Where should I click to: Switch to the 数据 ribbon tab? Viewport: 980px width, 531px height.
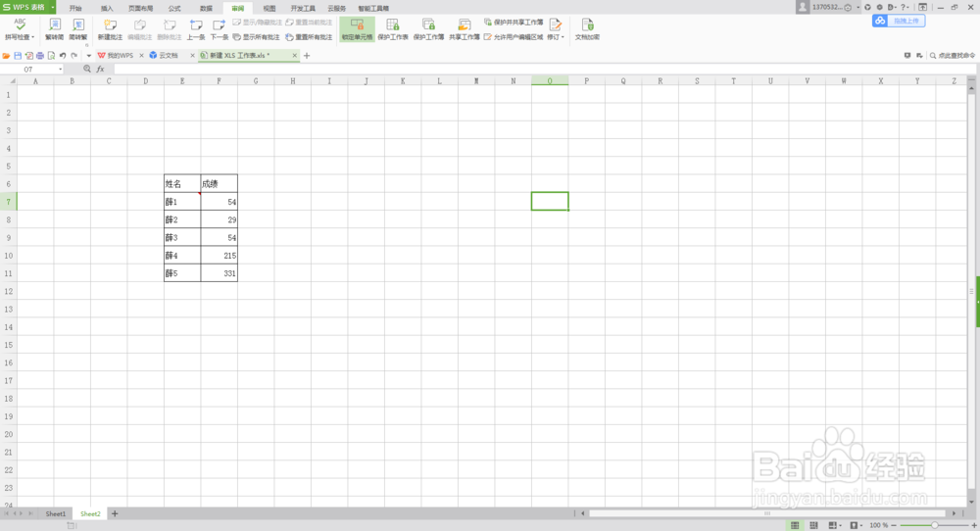click(x=206, y=8)
